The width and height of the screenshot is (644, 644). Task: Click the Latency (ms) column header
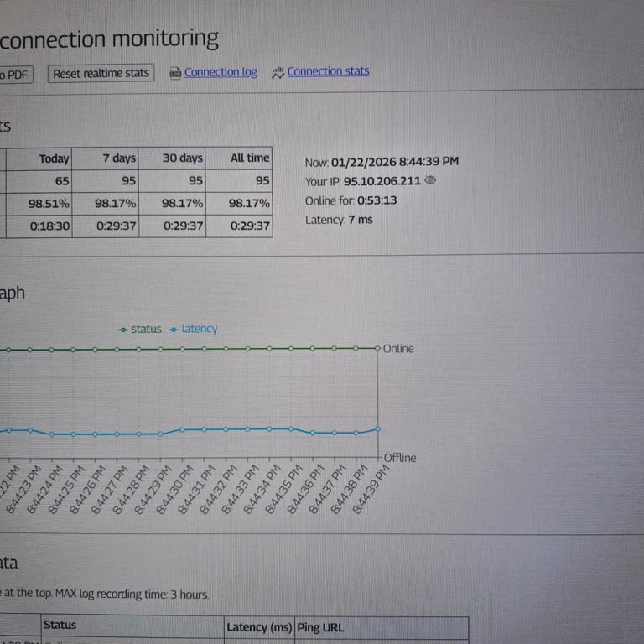pyautogui.click(x=259, y=627)
